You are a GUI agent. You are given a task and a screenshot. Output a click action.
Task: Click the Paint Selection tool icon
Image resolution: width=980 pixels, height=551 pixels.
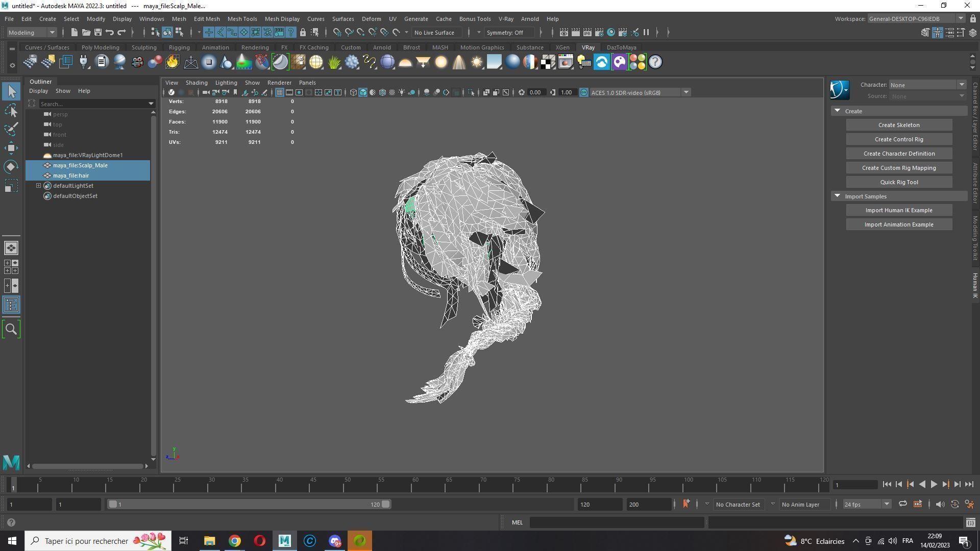11,129
